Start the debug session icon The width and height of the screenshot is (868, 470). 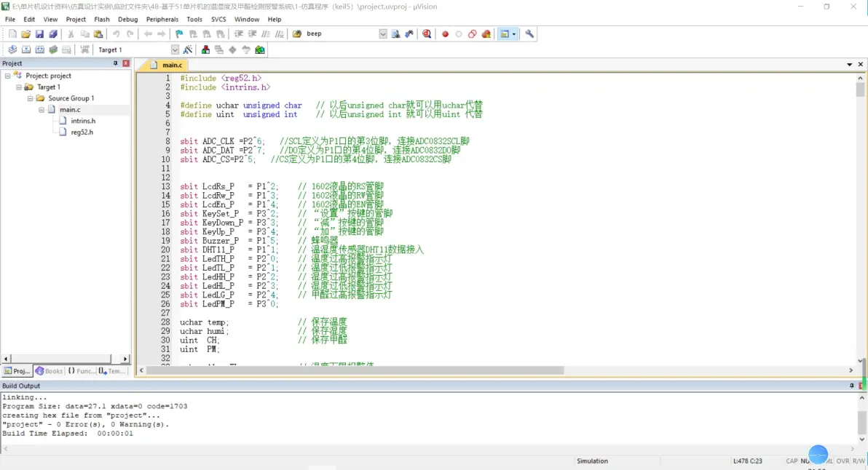427,34
